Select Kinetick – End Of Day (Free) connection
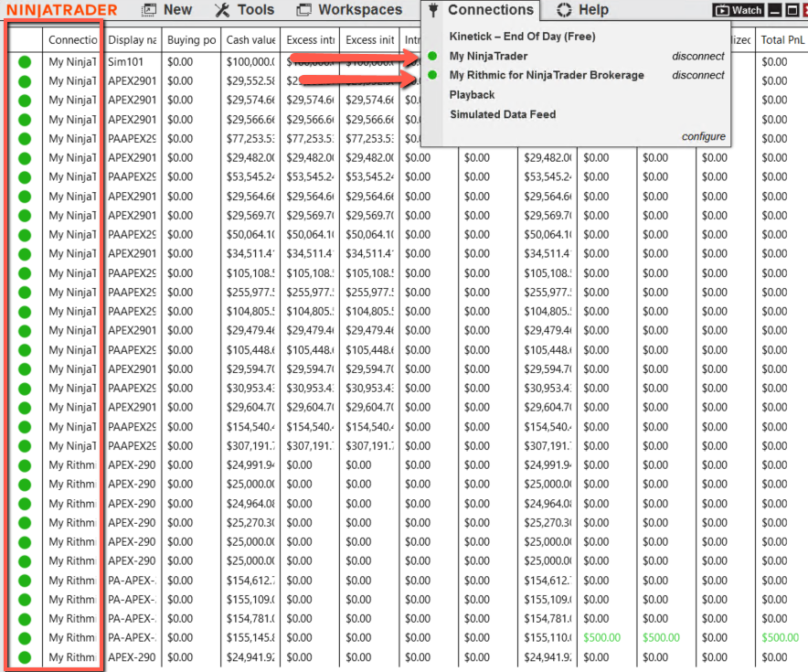This screenshot has height=672, width=808. coord(522,36)
